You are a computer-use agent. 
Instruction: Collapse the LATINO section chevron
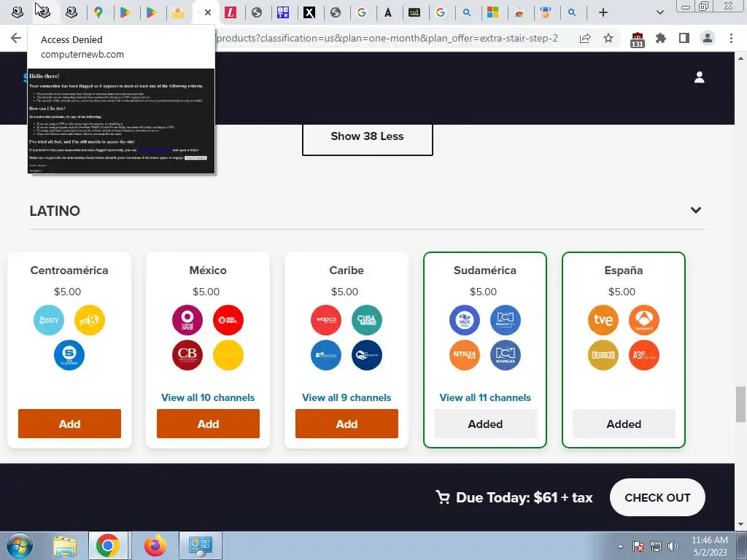coord(695,210)
